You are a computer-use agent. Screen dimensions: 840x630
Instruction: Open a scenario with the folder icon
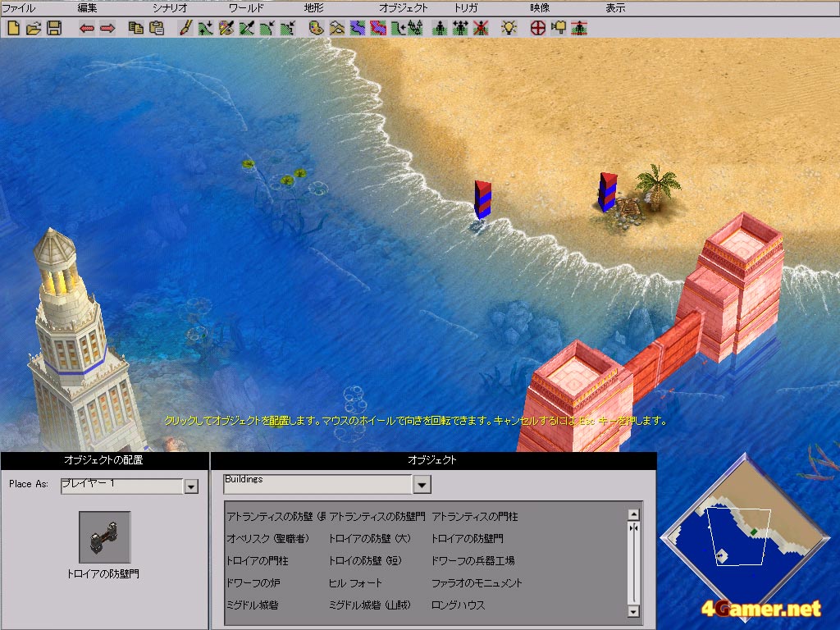pos(34,28)
